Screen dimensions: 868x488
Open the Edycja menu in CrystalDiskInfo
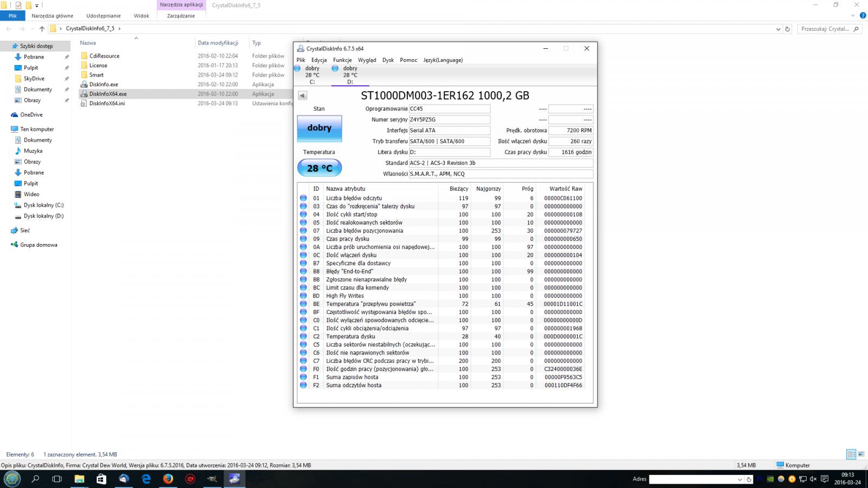[x=319, y=60]
